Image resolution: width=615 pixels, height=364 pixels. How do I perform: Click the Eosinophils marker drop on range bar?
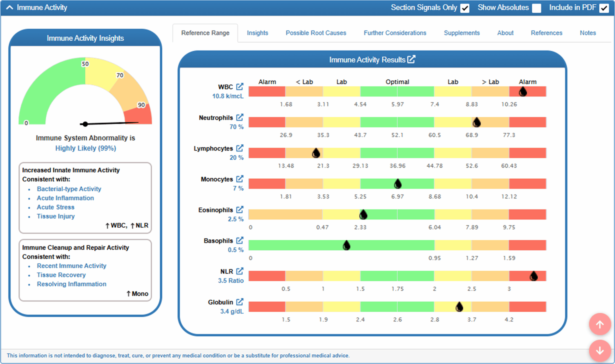[363, 214]
